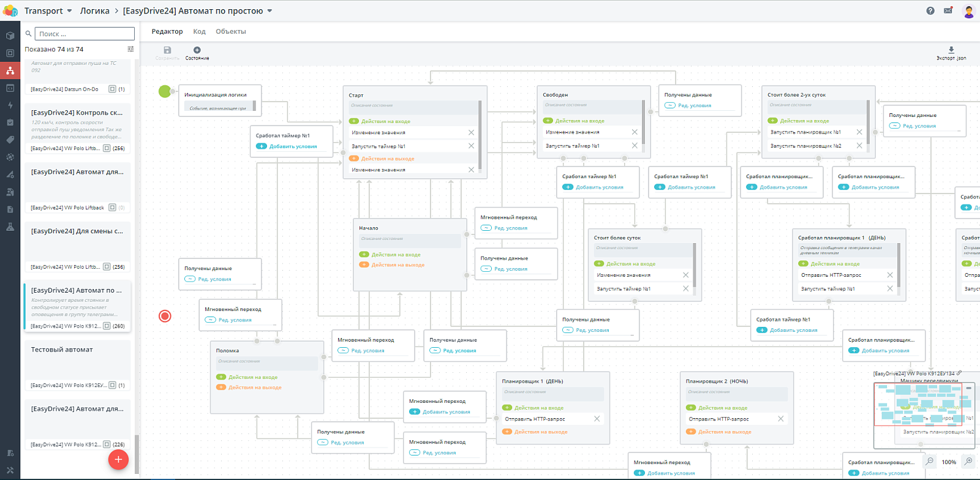Click the Инициализация логики event block

click(220, 100)
